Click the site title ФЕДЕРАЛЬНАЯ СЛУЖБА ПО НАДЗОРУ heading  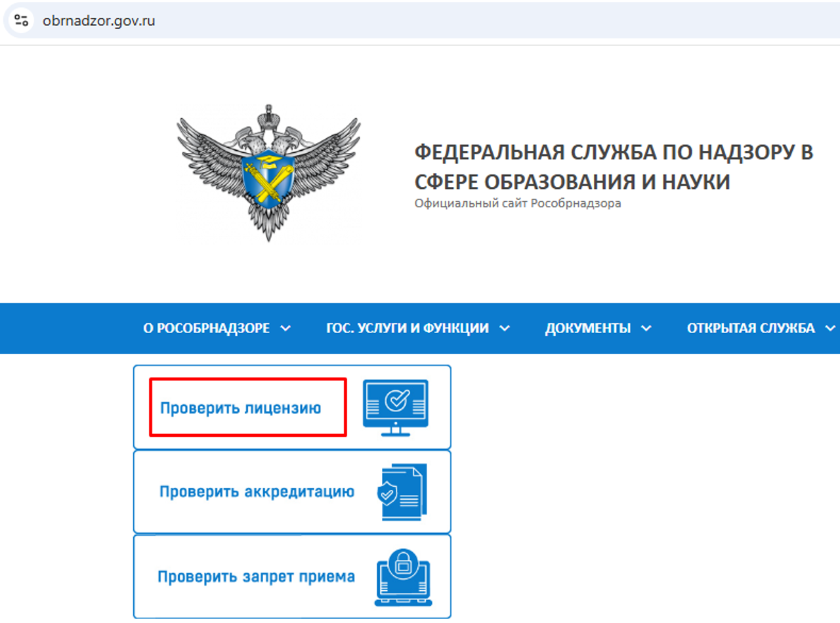(614, 167)
